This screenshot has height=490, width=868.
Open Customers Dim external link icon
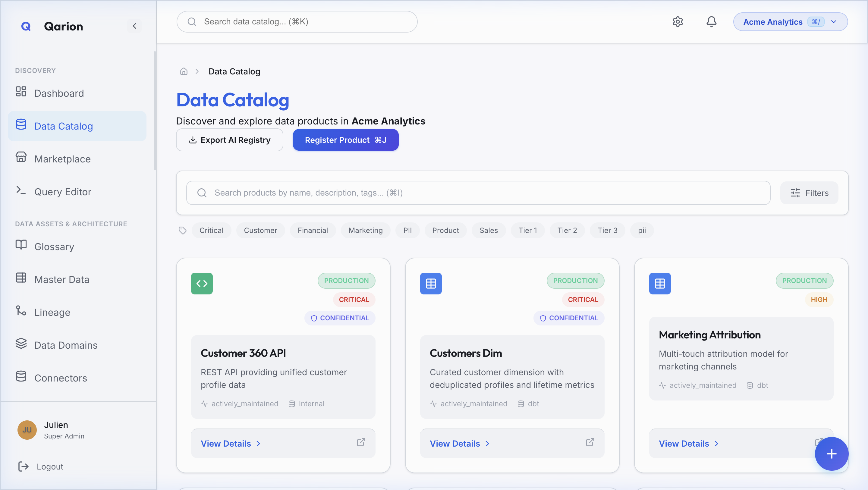click(590, 442)
